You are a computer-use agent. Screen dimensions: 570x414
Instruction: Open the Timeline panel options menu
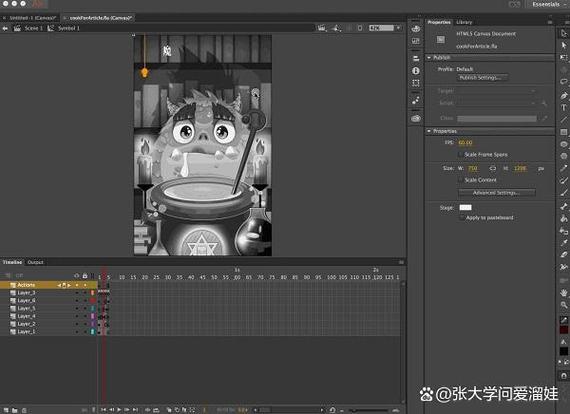[x=401, y=262]
